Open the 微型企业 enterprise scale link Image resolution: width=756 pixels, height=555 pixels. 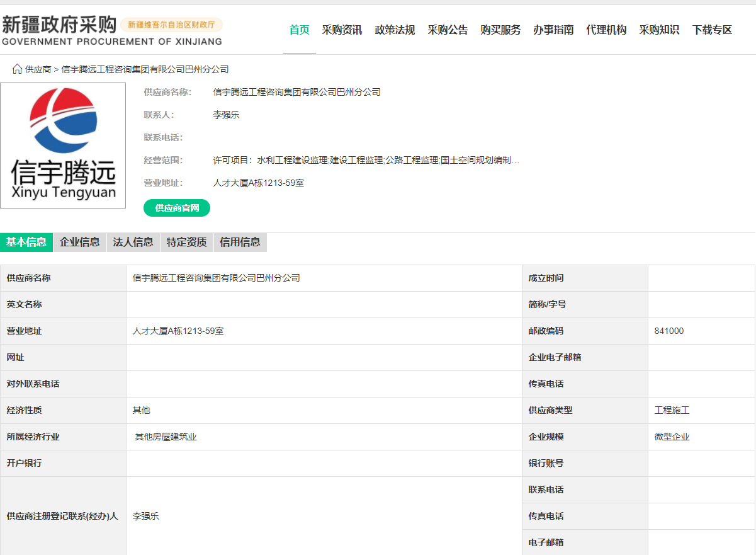point(671,436)
